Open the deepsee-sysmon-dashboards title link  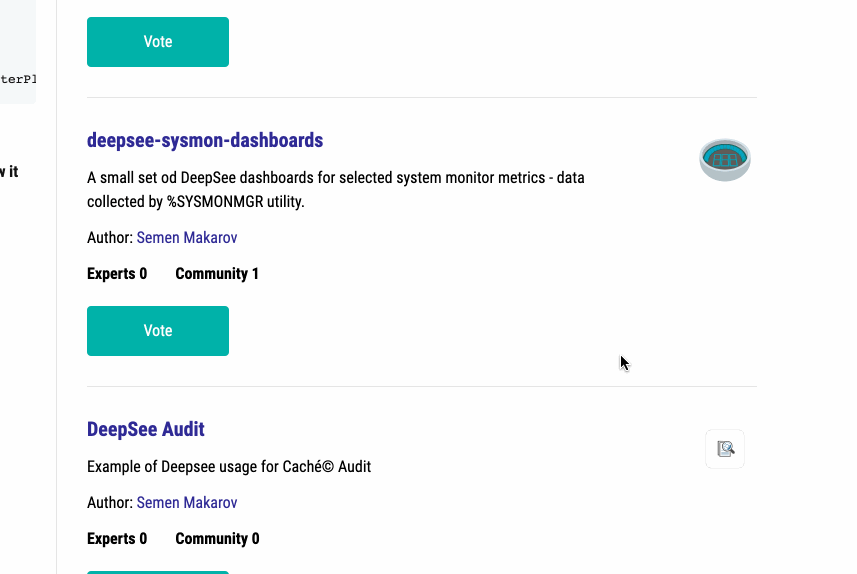[205, 140]
